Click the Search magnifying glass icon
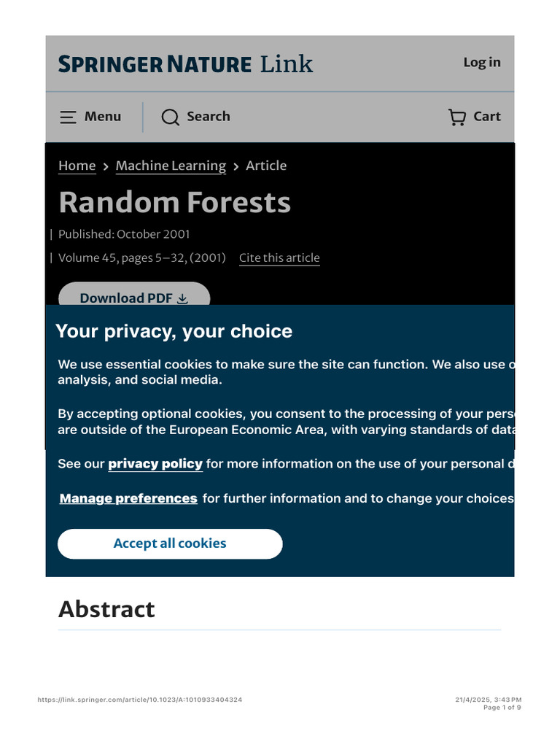The width and height of the screenshot is (560, 747). tap(170, 117)
